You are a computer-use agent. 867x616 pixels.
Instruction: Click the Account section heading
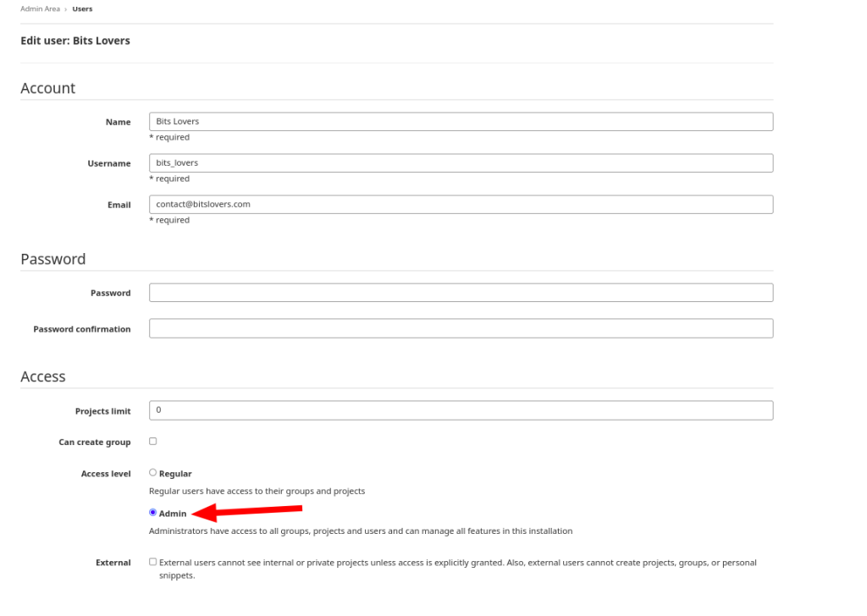tap(47, 87)
